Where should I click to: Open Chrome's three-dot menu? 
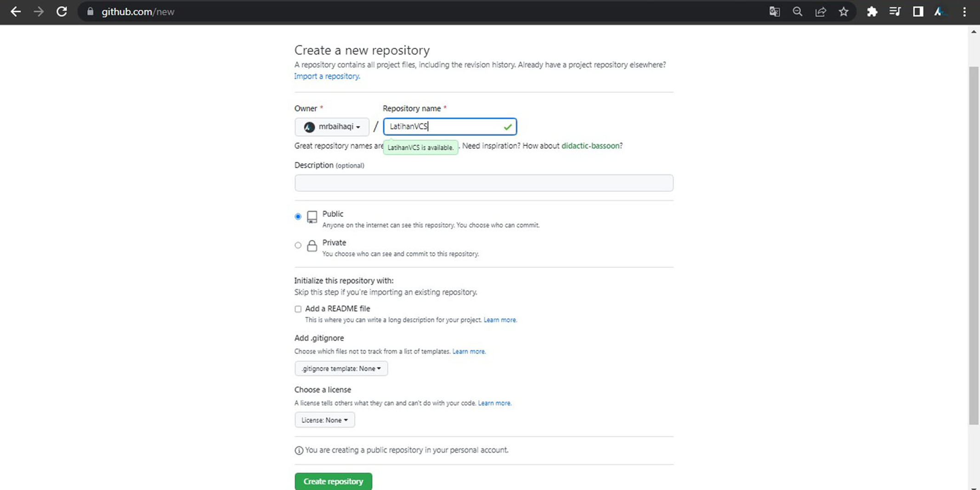click(965, 12)
